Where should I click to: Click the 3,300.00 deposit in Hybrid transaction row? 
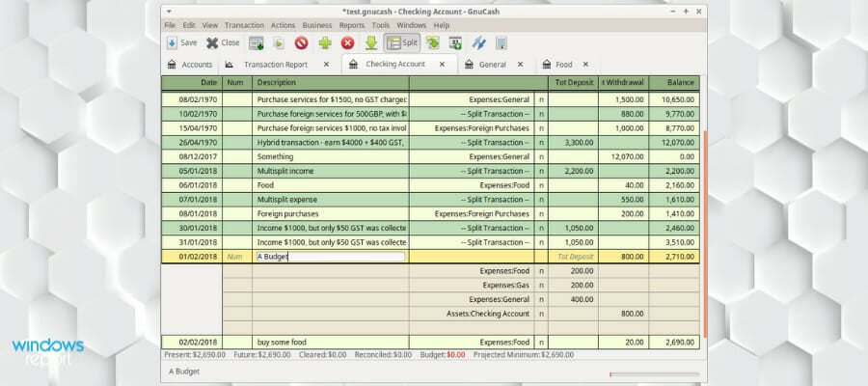[x=574, y=142]
